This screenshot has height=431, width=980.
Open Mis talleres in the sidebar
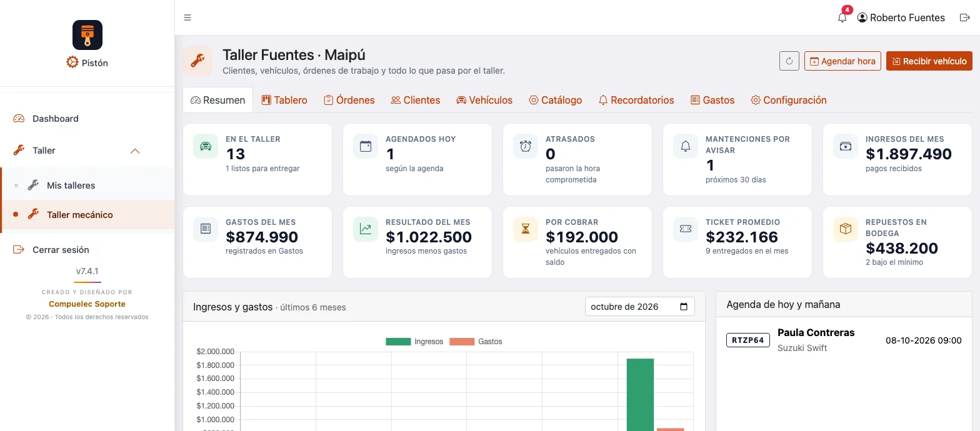[x=87, y=186]
